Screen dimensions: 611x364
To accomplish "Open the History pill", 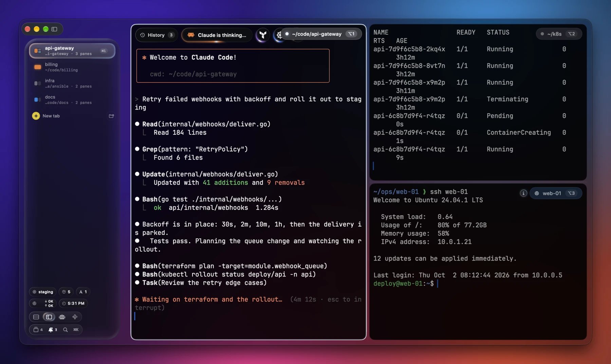I will click(156, 35).
